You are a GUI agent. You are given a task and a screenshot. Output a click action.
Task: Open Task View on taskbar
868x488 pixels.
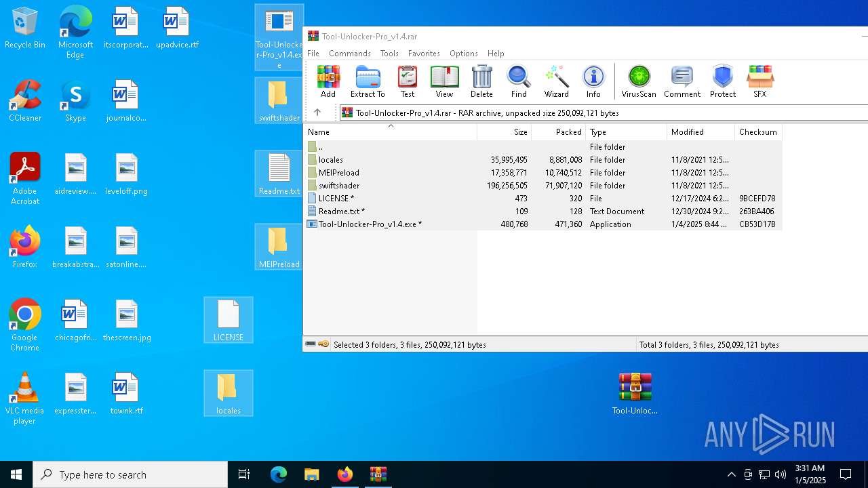click(244, 474)
